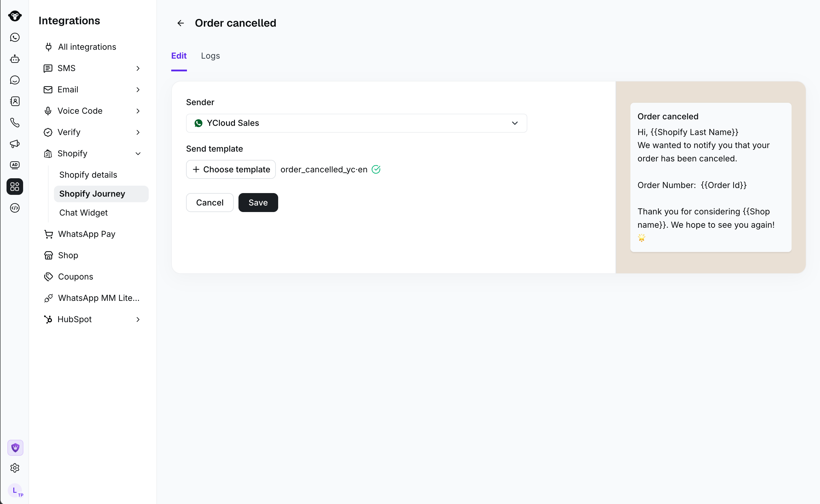
Task: Open the phone calls icon
Action: coord(15,123)
